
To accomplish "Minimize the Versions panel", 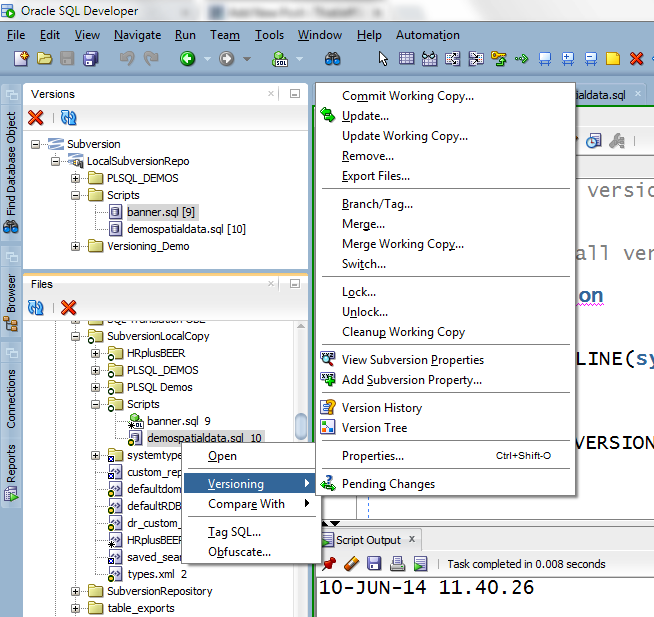I will click(x=295, y=94).
